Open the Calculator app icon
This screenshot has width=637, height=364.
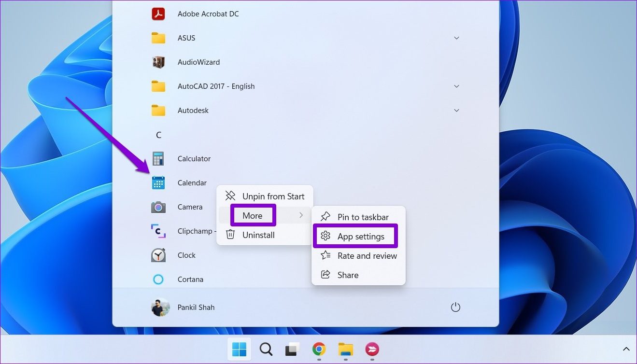point(158,158)
